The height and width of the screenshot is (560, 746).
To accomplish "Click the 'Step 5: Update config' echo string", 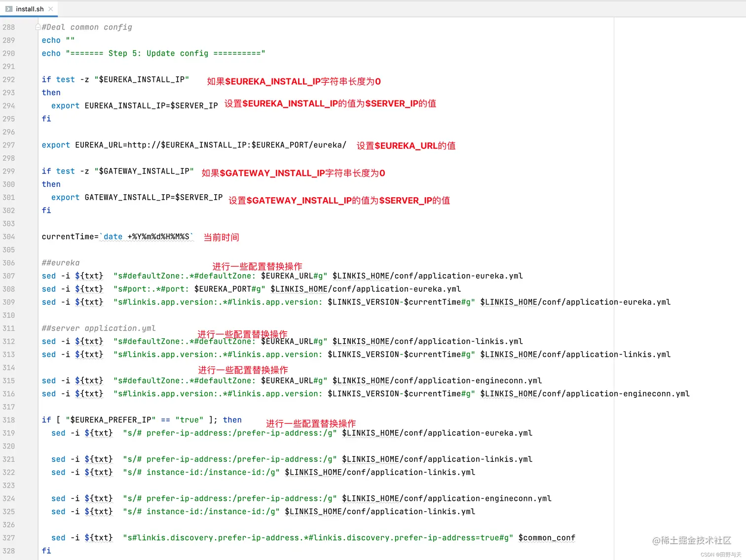I will (165, 53).
